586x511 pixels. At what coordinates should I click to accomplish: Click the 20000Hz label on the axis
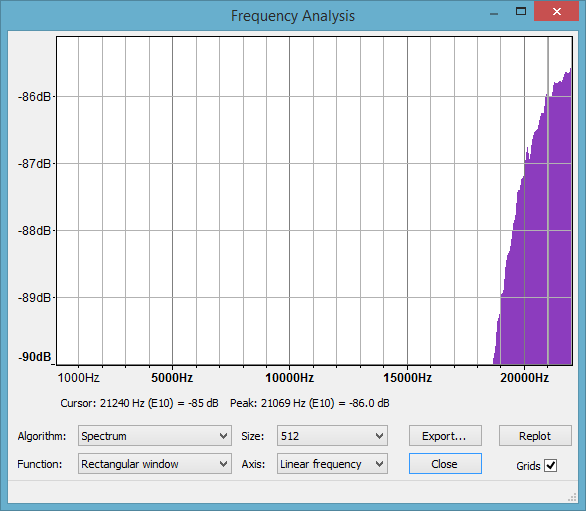524,378
